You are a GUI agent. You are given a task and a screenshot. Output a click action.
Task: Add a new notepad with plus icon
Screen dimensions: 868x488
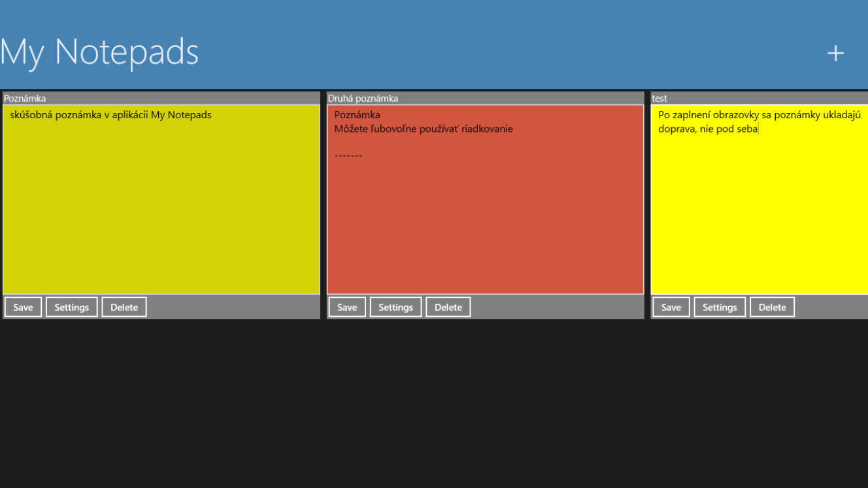click(x=835, y=53)
